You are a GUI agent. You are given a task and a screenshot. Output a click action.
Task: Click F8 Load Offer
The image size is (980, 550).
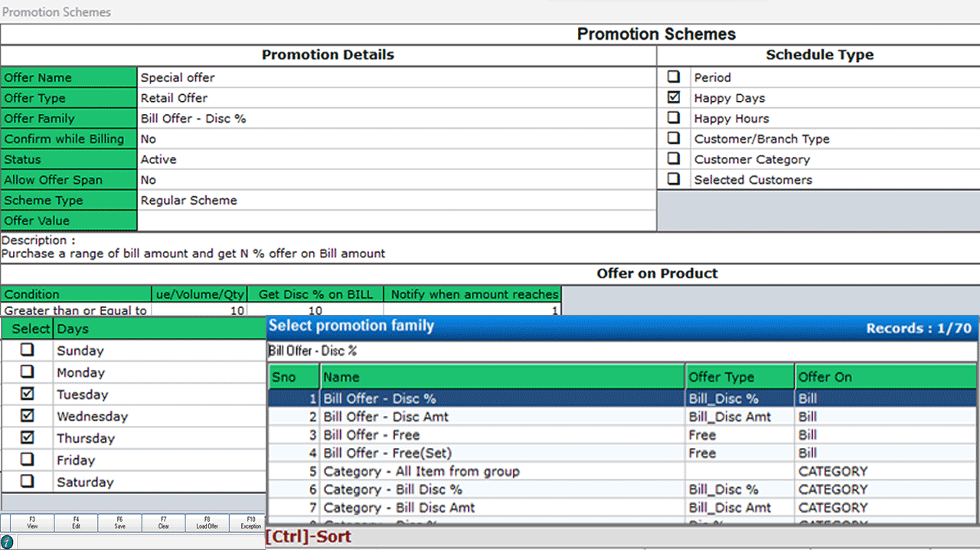tap(207, 522)
